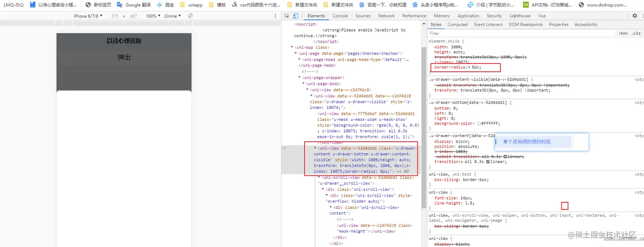The image size is (644, 247).
Task: Collapse the uni-page-wrapper node
Action: coord(300,78)
